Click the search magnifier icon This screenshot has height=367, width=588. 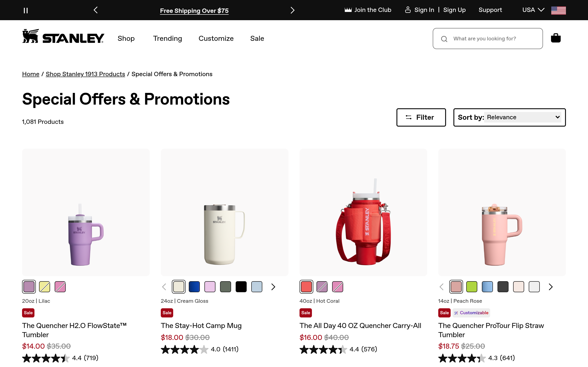coord(444,39)
